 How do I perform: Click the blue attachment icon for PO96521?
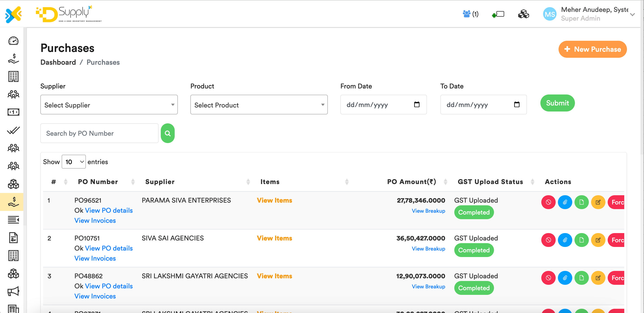(565, 202)
